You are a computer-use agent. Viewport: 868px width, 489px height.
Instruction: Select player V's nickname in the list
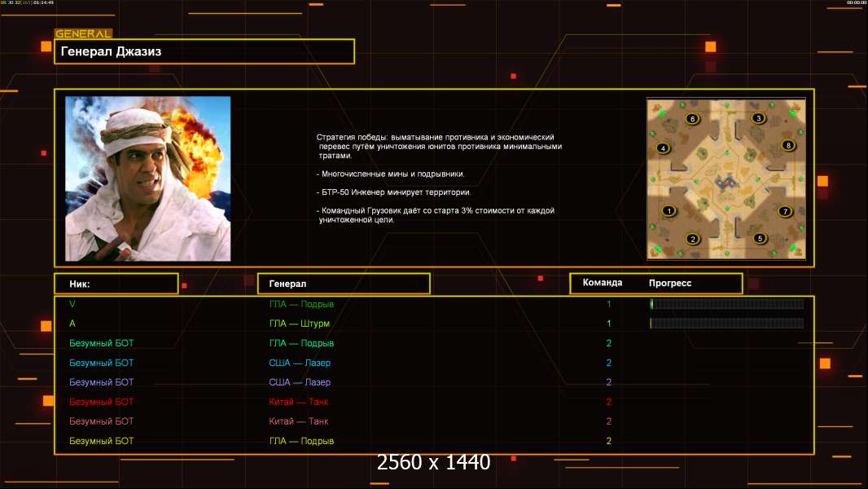(x=72, y=304)
